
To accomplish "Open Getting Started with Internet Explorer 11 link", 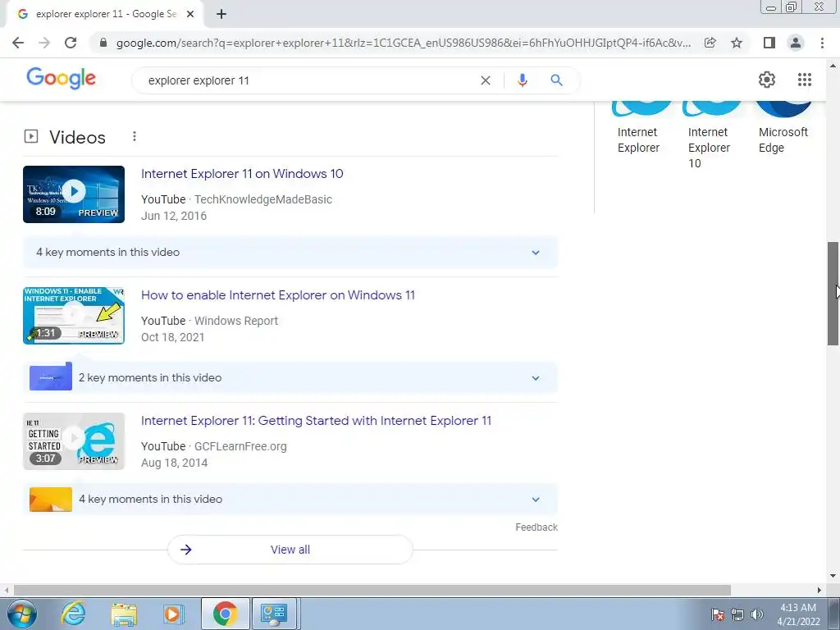I will 316,421.
